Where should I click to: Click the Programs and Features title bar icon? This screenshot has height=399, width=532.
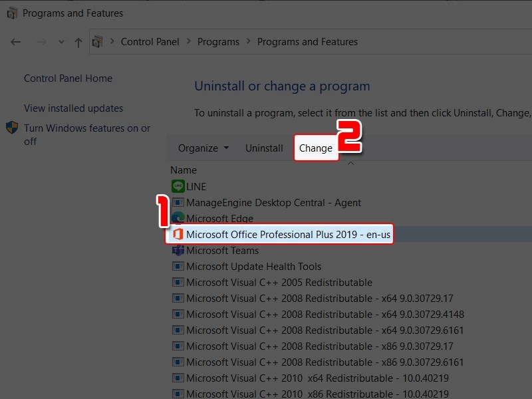click(12, 13)
